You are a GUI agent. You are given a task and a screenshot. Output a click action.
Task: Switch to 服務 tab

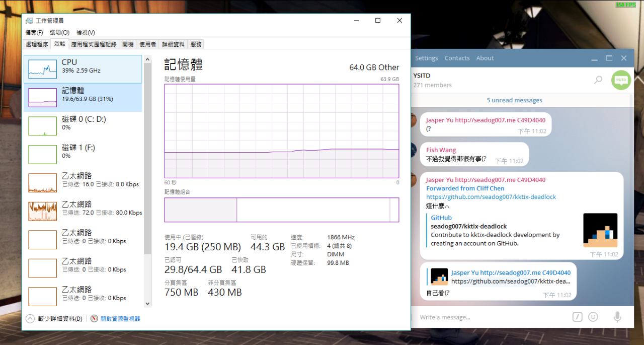[x=196, y=44]
